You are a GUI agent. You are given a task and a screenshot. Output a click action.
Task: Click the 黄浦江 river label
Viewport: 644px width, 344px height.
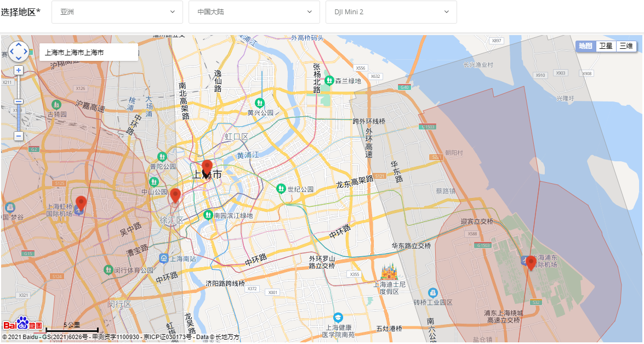coord(248,155)
